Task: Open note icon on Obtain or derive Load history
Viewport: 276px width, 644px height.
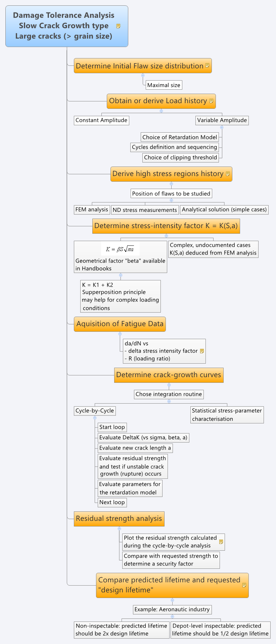Action: coord(211,101)
